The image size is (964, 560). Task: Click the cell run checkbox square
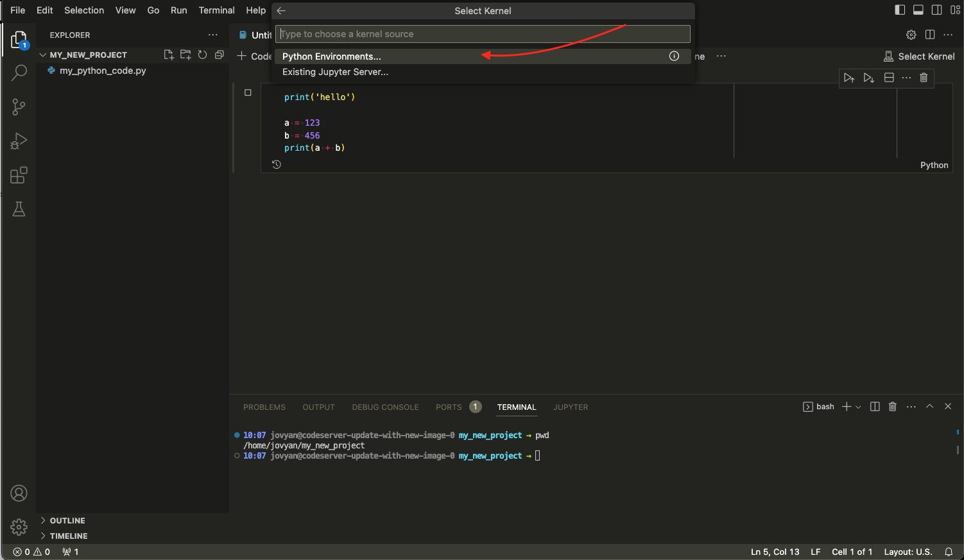click(248, 92)
